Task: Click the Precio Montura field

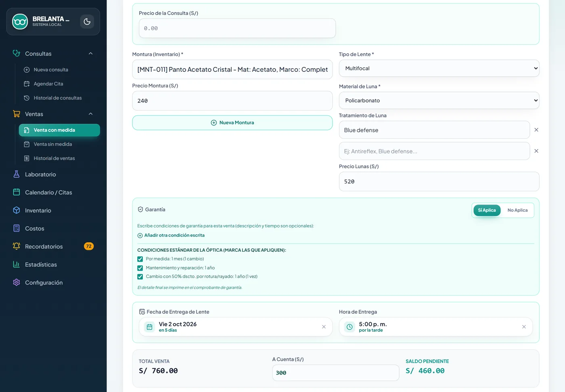Action: (232, 101)
